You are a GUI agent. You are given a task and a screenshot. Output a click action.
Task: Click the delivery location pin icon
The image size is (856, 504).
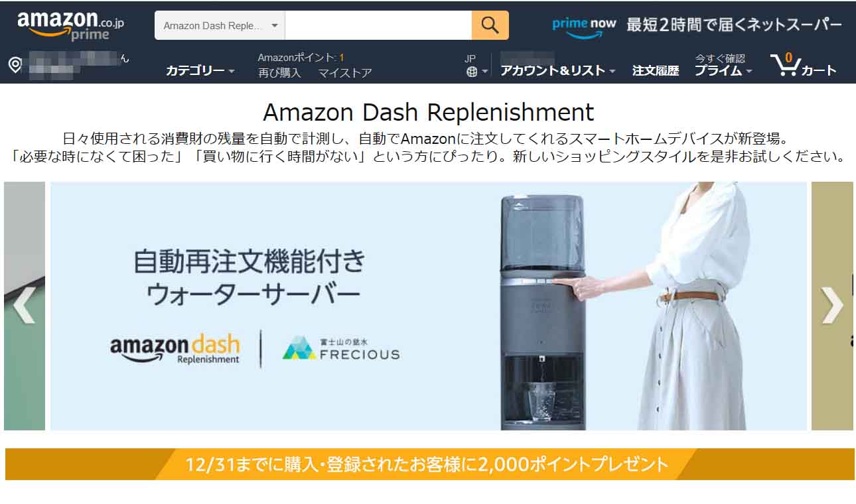[15, 65]
